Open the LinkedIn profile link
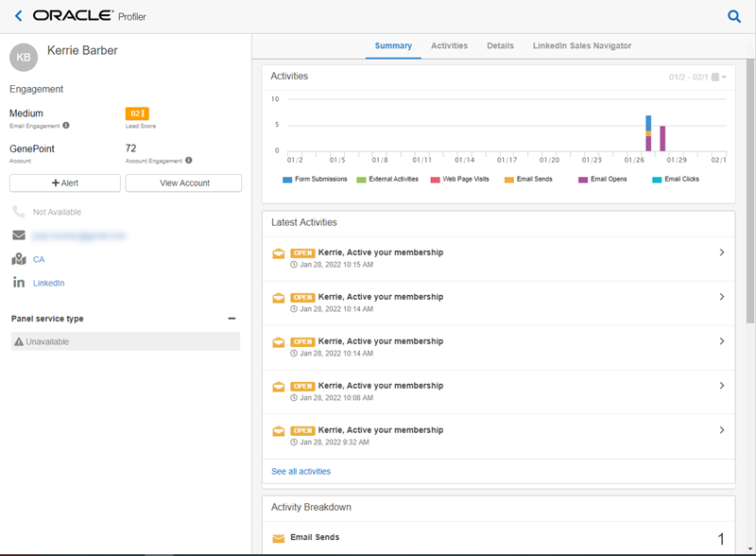This screenshot has width=756, height=556. [x=49, y=283]
